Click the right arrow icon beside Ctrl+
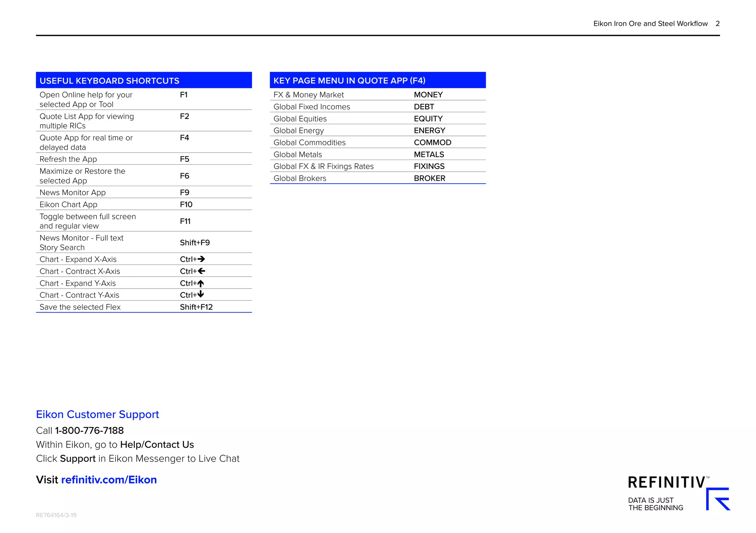The width and height of the screenshot is (756, 533). [201, 259]
